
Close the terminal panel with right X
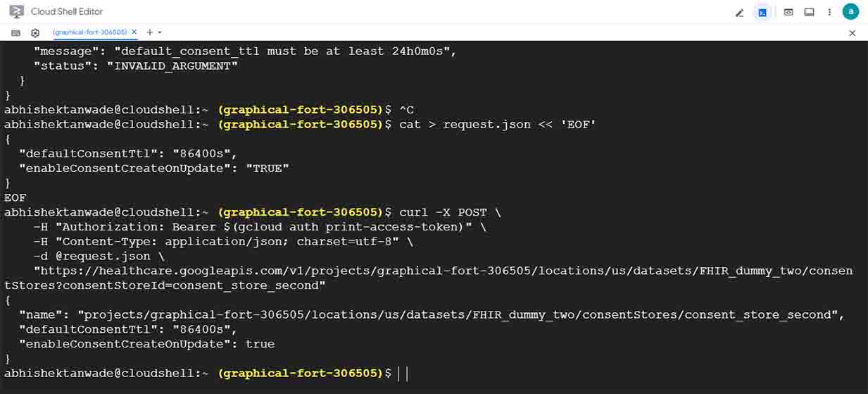[852, 33]
